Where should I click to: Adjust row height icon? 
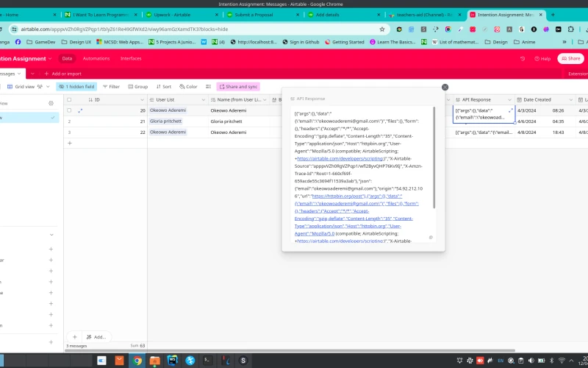[208, 87]
